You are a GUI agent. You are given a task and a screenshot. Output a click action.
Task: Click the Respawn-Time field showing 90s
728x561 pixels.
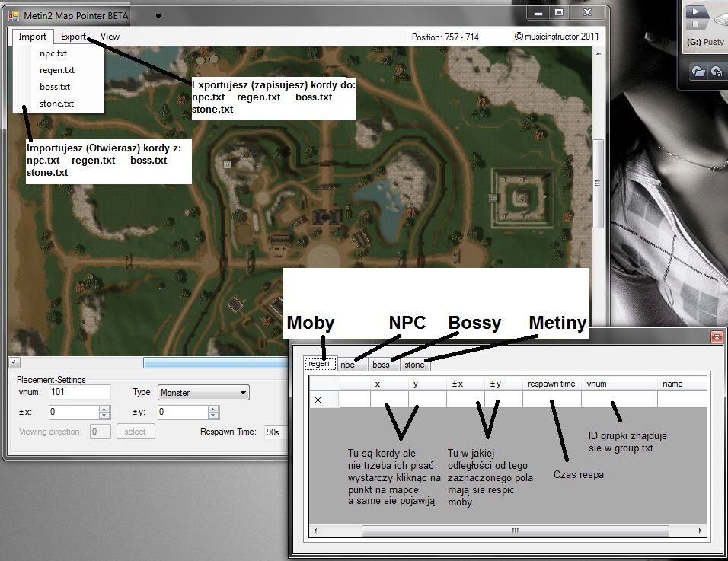276,432
